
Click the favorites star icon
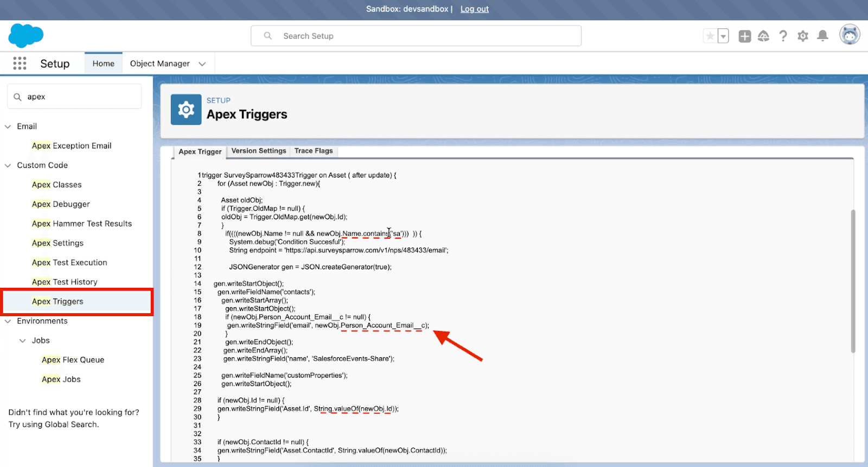point(710,36)
